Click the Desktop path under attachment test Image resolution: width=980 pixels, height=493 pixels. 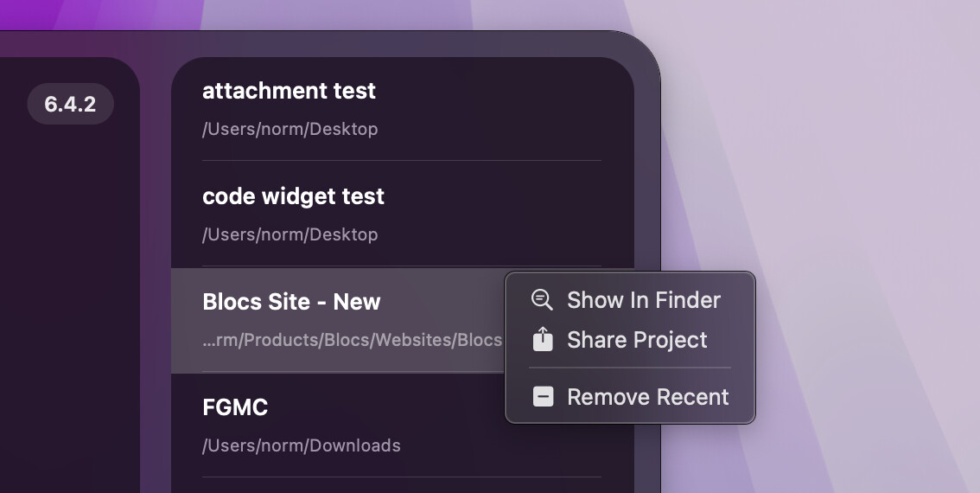(x=290, y=129)
